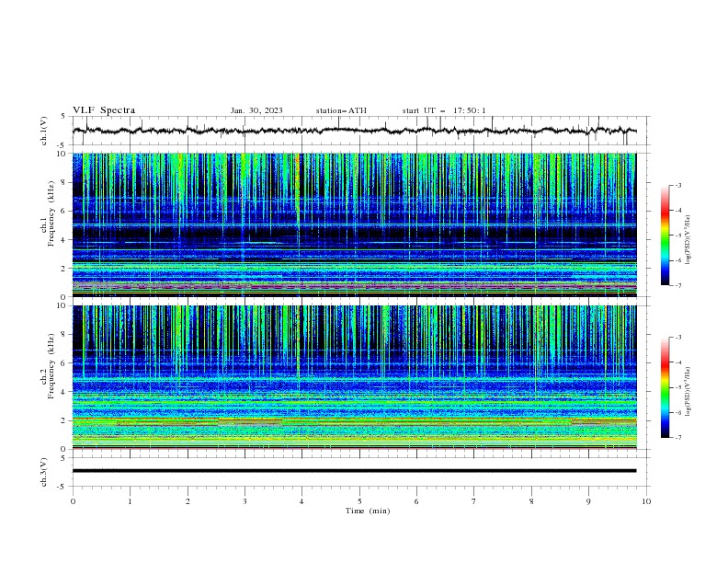728x563 pixels.
Task: Click the ch.1 voltage waveform trace panel
Action: pos(361,131)
